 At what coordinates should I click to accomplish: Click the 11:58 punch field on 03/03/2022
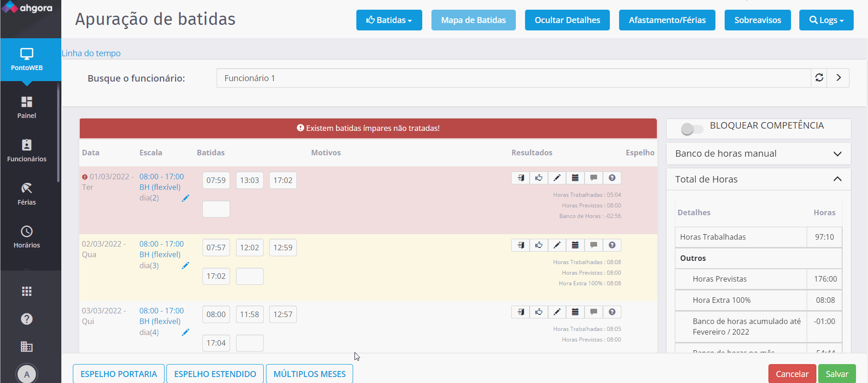pyautogui.click(x=249, y=314)
